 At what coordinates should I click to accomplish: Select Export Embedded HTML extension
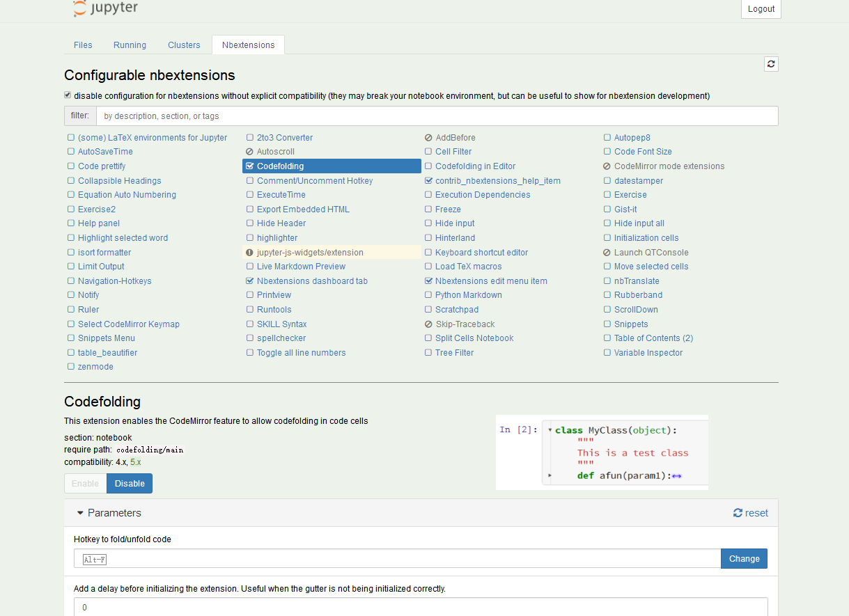point(303,210)
